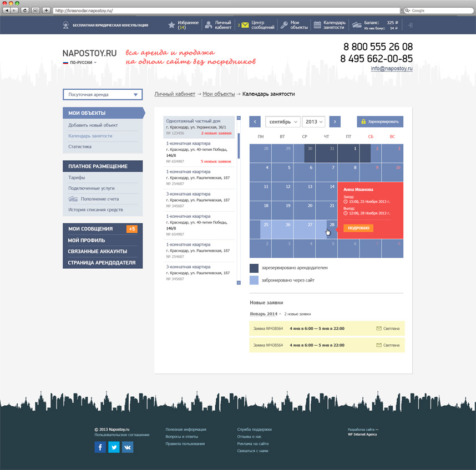Open МОИ ОБЪЕКТЫ sidebar section
The height and width of the screenshot is (470, 476).
[103, 113]
